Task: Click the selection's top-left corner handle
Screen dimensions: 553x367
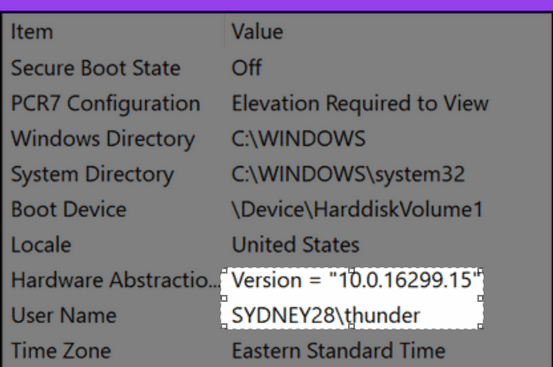Action: pos(224,271)
